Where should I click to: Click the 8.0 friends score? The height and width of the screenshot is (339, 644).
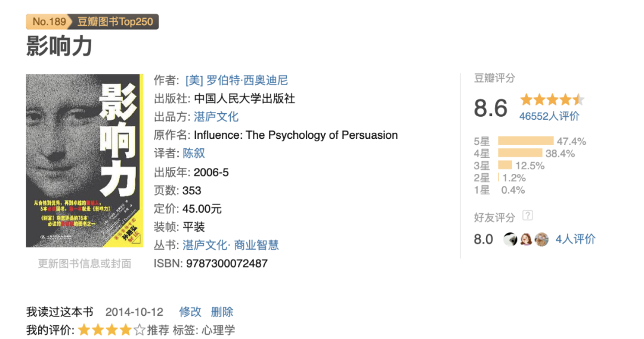[x=484, y=240]
